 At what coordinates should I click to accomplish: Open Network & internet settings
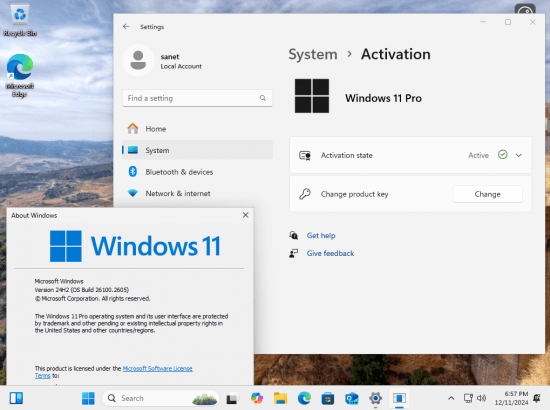pyautogui.click(x=197, y=193)
